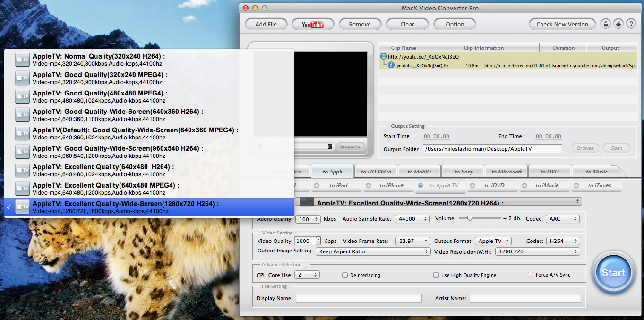The height and width of the screenshot is (320, 644).
Task: Click the Duration column header
Action: click(x=563, y=48)
